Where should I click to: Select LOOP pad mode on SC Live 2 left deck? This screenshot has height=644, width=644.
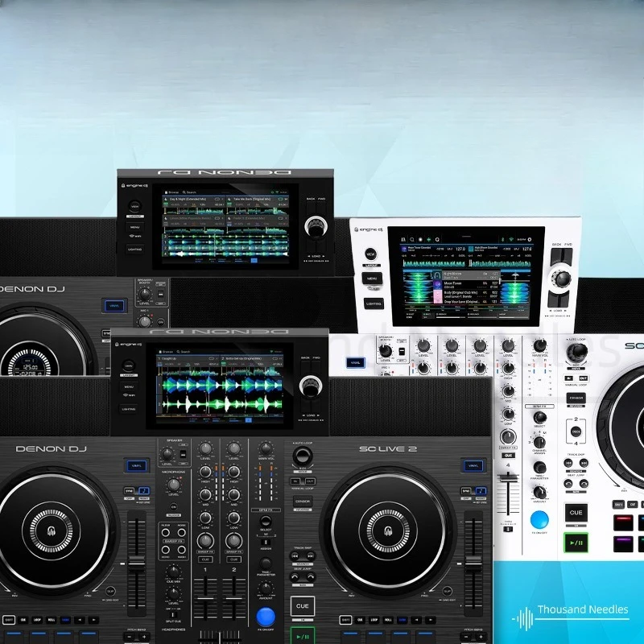37,620
